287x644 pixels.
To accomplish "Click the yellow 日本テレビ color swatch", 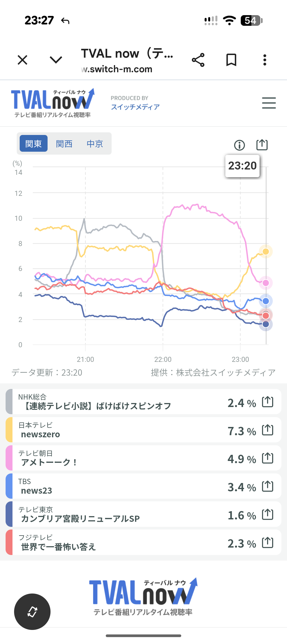I will (x=9, y=430).
